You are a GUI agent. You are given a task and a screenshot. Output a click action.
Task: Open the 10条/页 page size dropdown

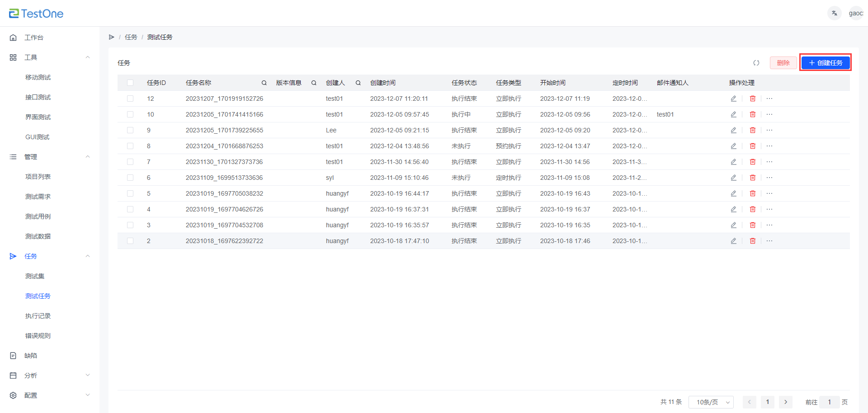[711, 402]
